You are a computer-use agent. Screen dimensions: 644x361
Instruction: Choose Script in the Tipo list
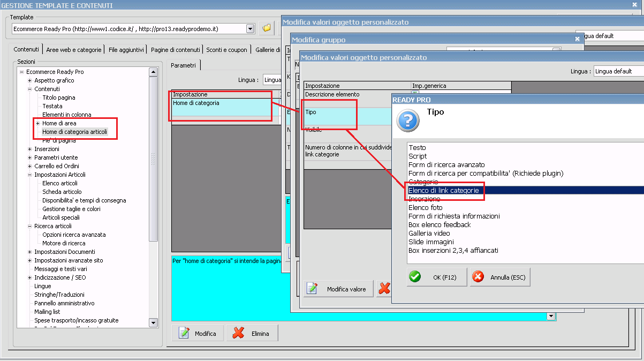418,156
